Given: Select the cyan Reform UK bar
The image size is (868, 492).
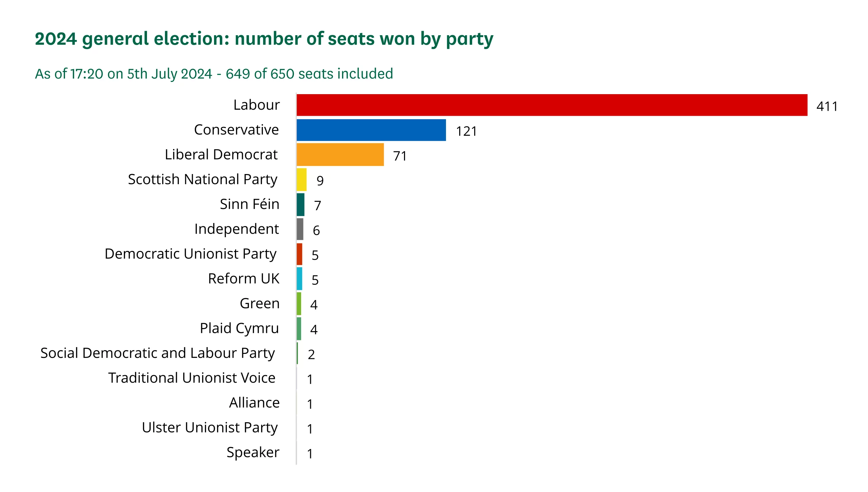Looking at the screenshot, I should 299,279.
